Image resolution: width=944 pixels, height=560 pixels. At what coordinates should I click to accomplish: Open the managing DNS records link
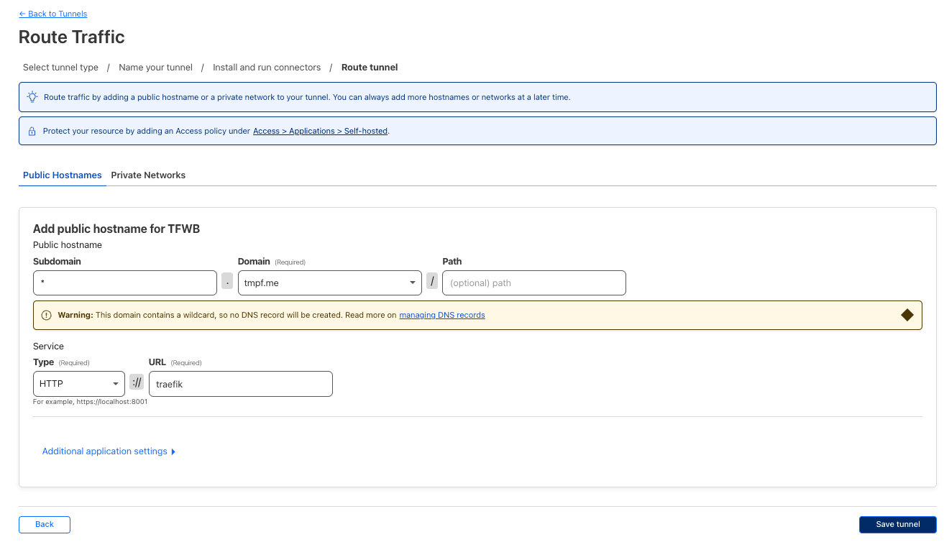442,315
